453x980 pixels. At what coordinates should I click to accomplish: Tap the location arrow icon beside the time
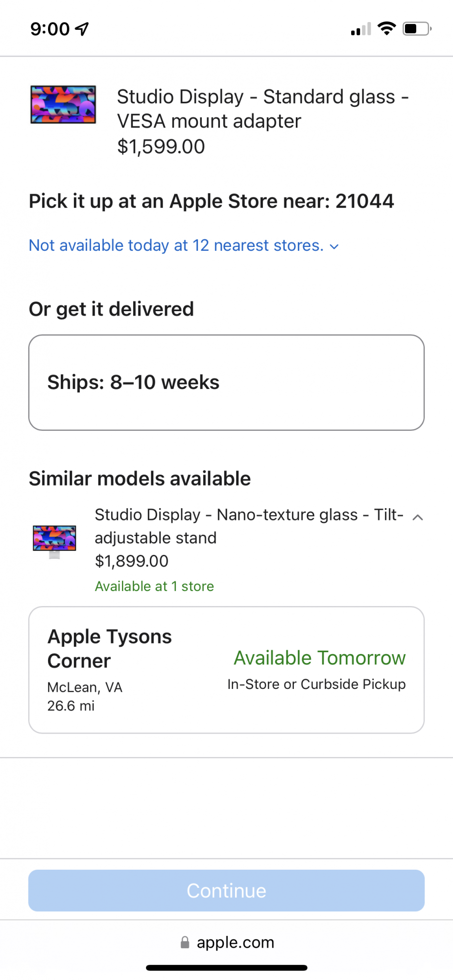tap(82, 29)
